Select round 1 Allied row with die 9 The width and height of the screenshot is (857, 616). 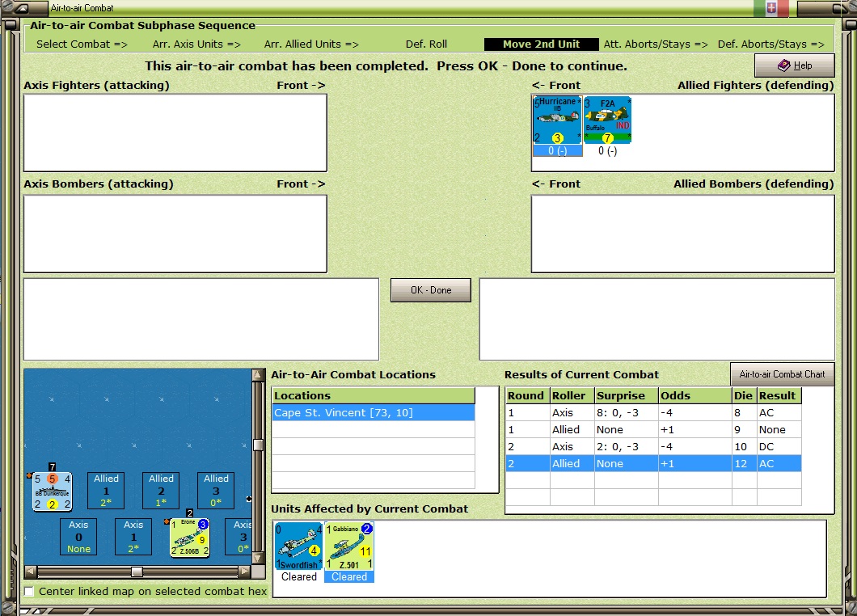[654, 429]
